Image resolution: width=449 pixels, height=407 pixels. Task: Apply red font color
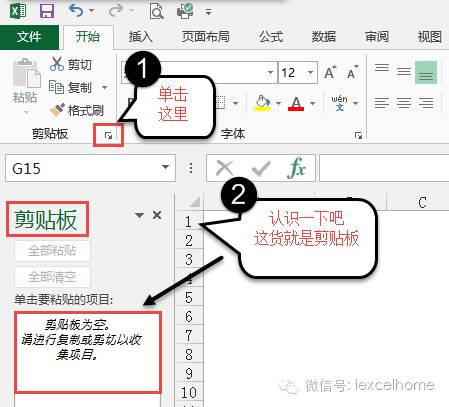[296, 103]
